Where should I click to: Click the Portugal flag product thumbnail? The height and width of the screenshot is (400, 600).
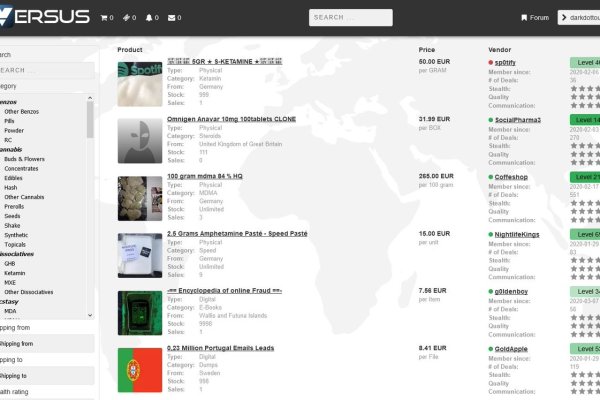(x=140, y=369)
